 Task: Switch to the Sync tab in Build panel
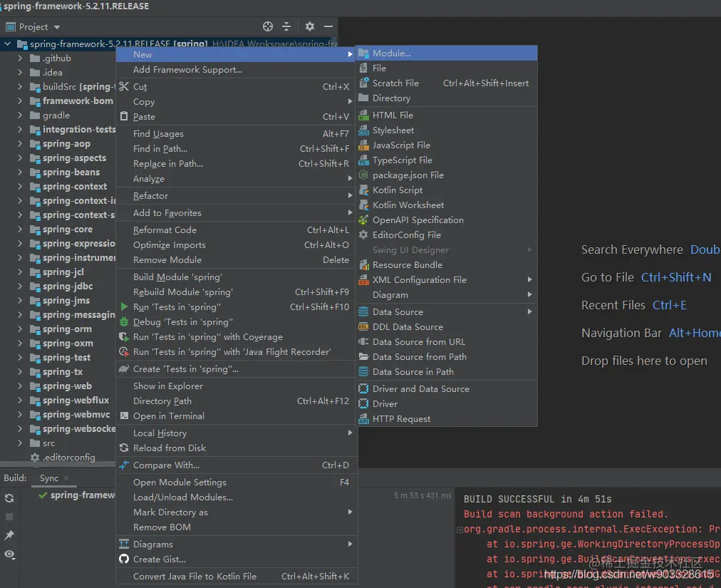point(48,478)
